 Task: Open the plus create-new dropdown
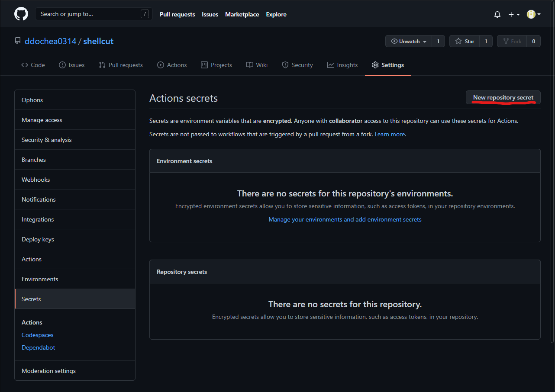[514, 14]
